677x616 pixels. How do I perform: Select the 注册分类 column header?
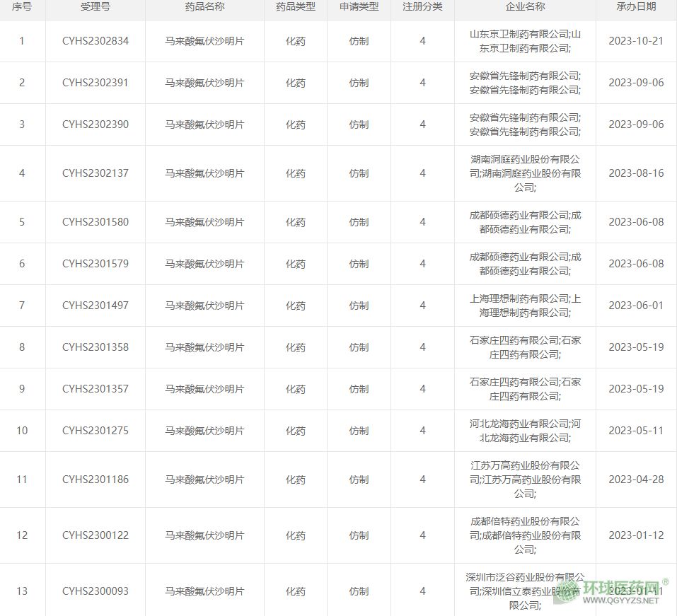coord(422,7)
